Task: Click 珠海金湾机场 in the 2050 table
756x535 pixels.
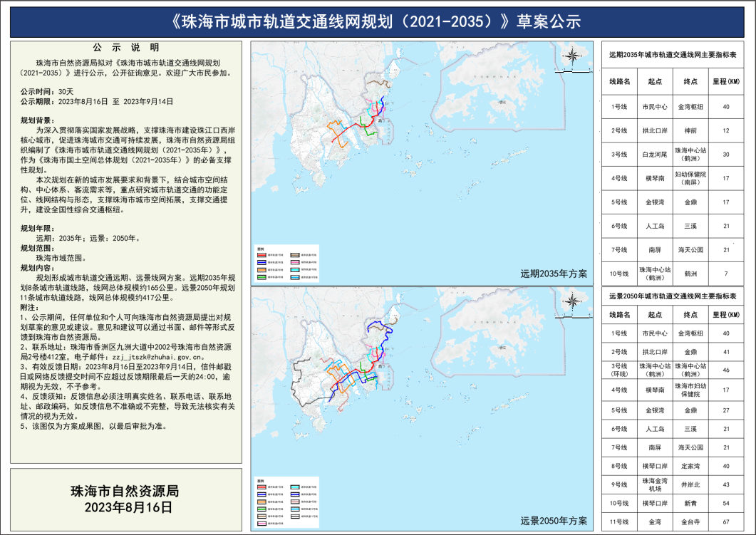Action: click(655, 485)
